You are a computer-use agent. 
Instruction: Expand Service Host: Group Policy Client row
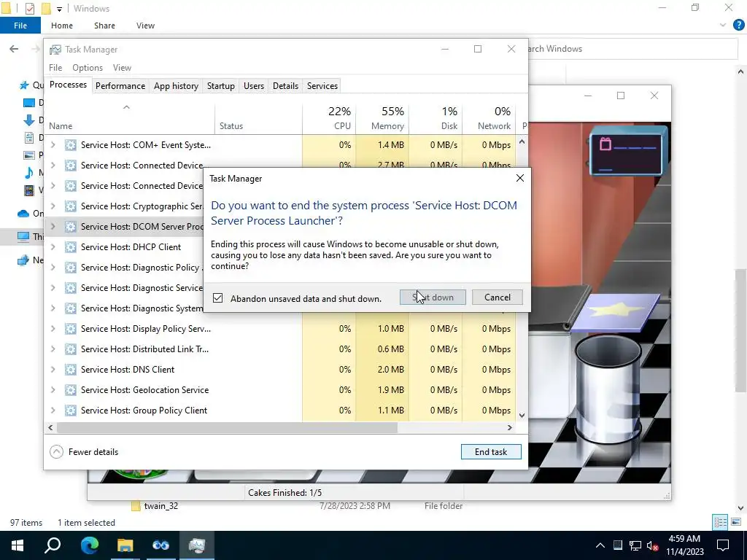point(53,411)
